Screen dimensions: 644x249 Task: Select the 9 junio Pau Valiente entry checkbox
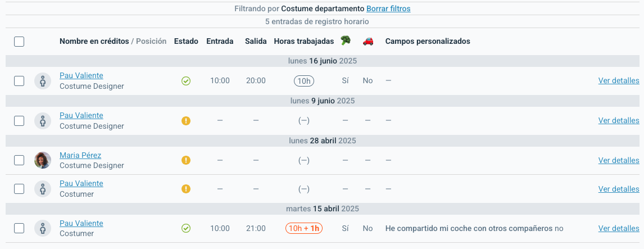[19, 121]
